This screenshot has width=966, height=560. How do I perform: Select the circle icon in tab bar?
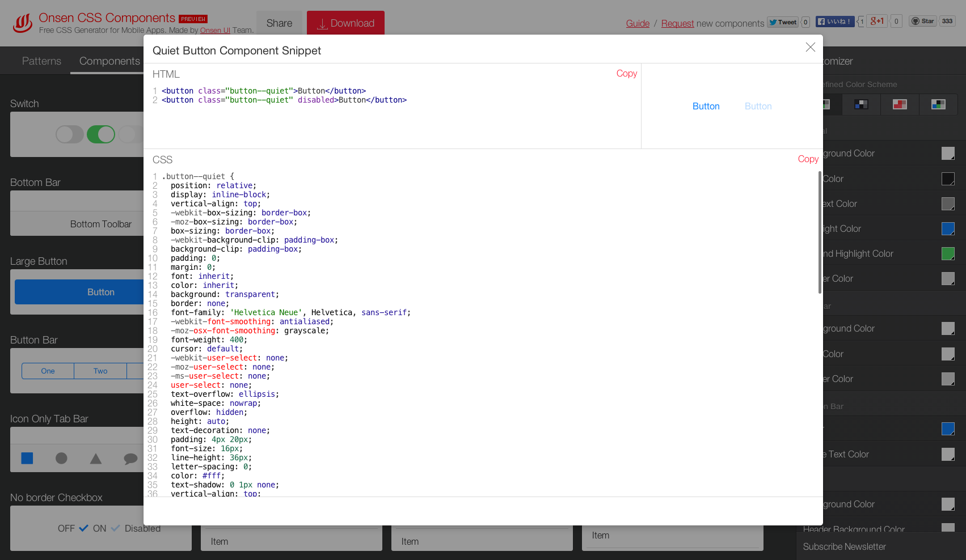pos(61,459)
